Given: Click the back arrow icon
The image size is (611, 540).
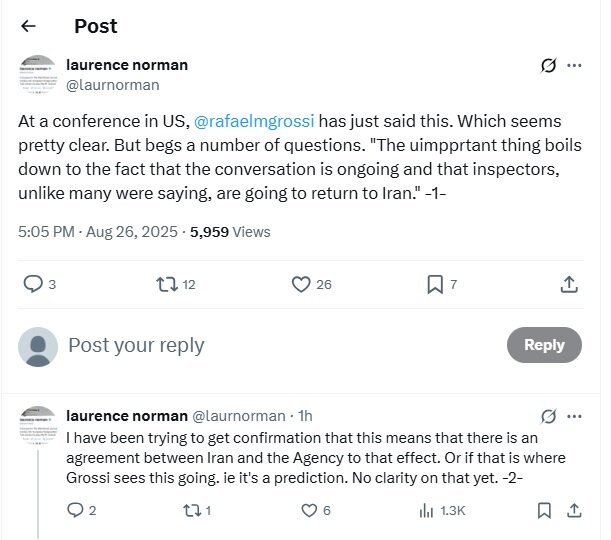Looking at the screenshot, I should [28, 27].
